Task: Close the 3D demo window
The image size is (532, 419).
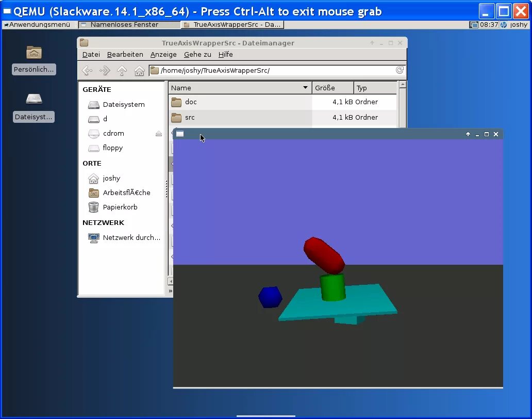Action: [x=496, y=134]
